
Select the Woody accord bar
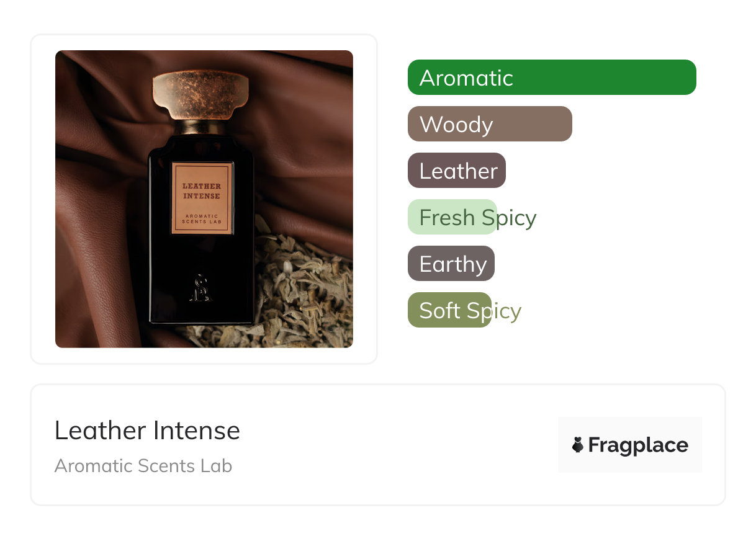pos(490,124)
